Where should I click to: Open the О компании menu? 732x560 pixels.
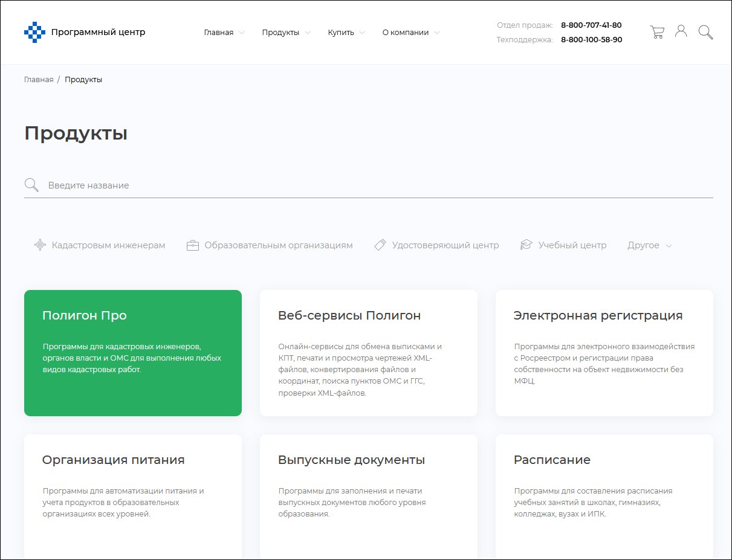click(410, 33)
